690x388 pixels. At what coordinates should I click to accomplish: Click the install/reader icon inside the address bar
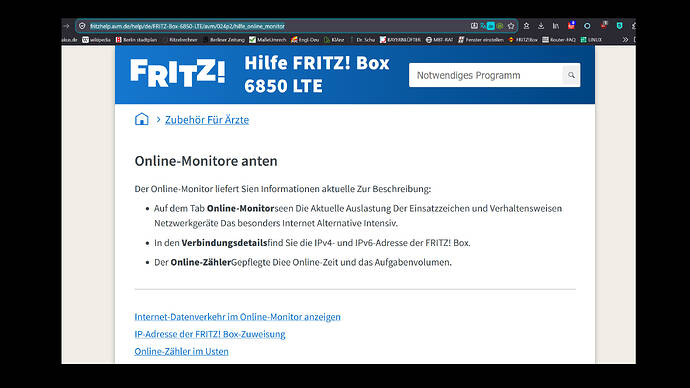tap(474, 26)
